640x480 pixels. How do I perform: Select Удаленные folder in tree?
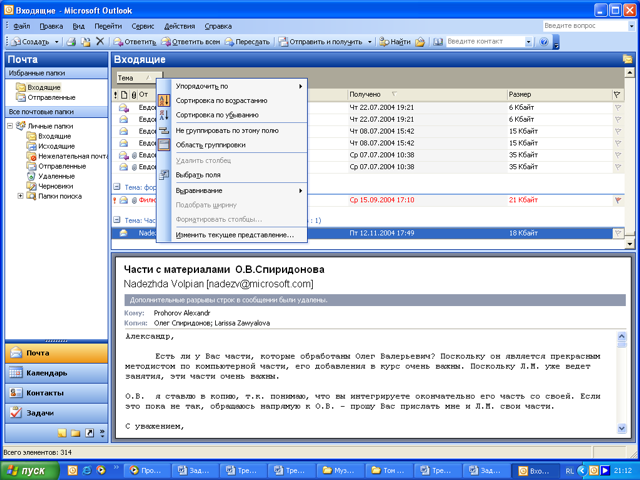(x=51, y=176)
